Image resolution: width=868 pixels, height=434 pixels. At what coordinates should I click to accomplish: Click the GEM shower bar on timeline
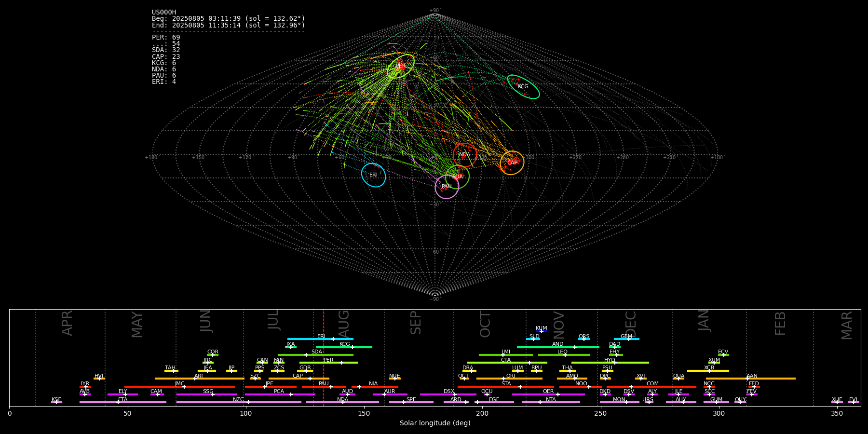(626, 339)
